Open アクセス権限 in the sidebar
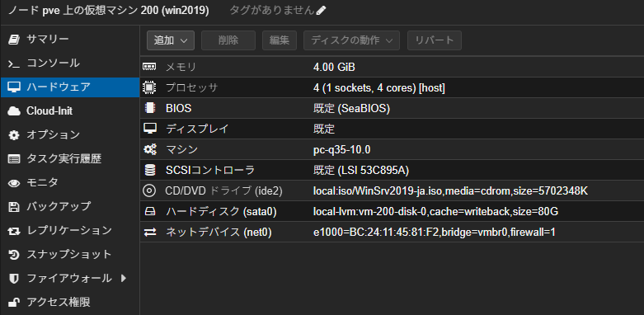 coord(70,303)
